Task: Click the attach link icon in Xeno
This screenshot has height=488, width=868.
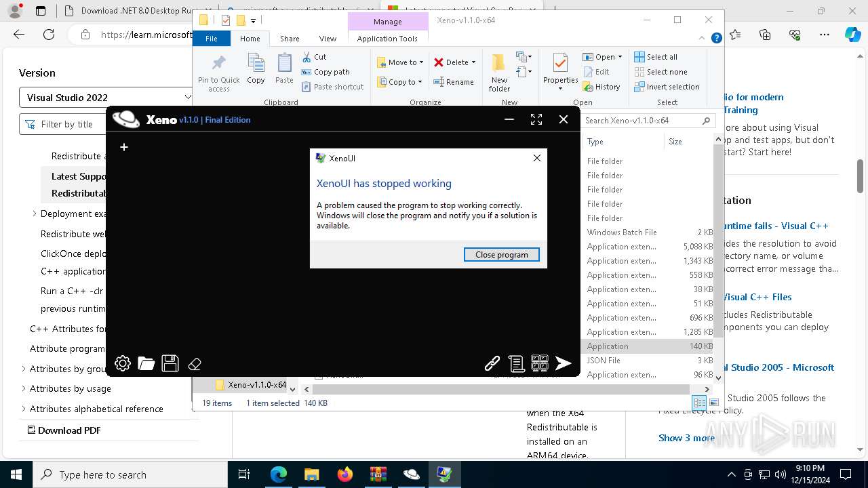Action: tap(492, 364)
